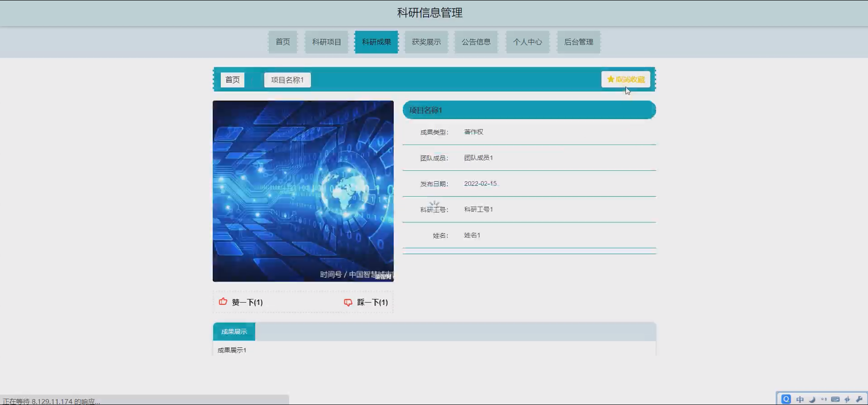The width and height of the screenshot is (868, 405).
Task: Click the 踩一下(1) dislike label
Action: pyautogui.click(x=372, y=302)
